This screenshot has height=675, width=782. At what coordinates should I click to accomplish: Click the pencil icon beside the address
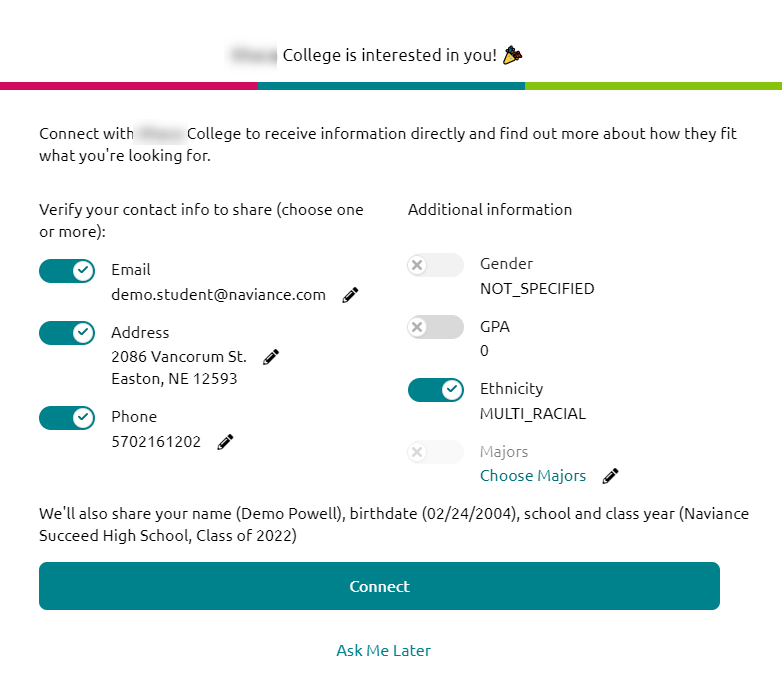tap(271, 357)
